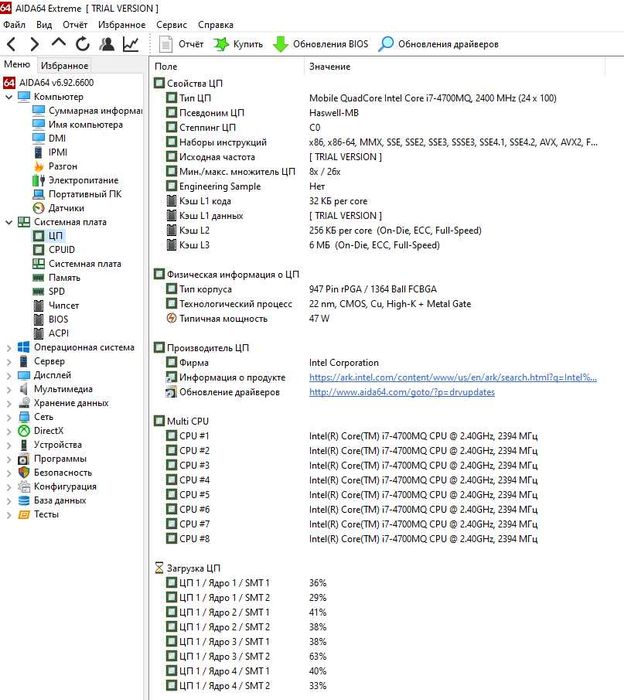Open Суммарная информация in the tree
Screen dimensions: 624x700
(87, 111)
